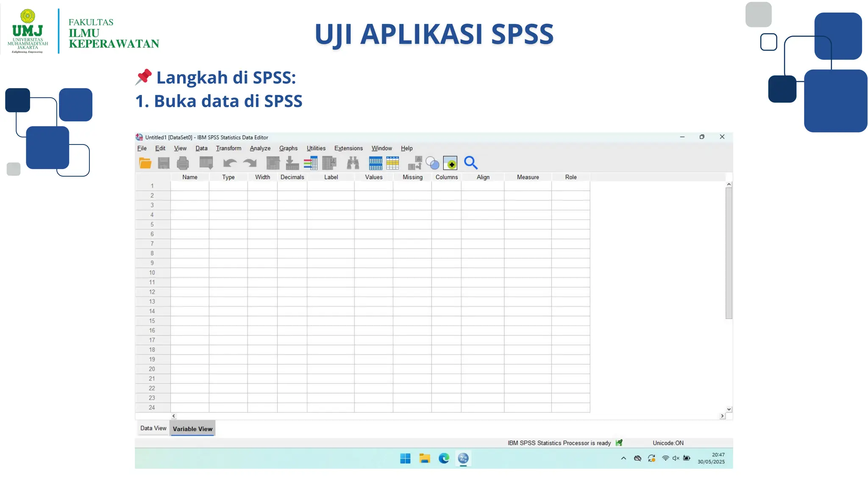The image size is (868, 488).
Task: Open the Edit menu
Action: tap(160, 148)
